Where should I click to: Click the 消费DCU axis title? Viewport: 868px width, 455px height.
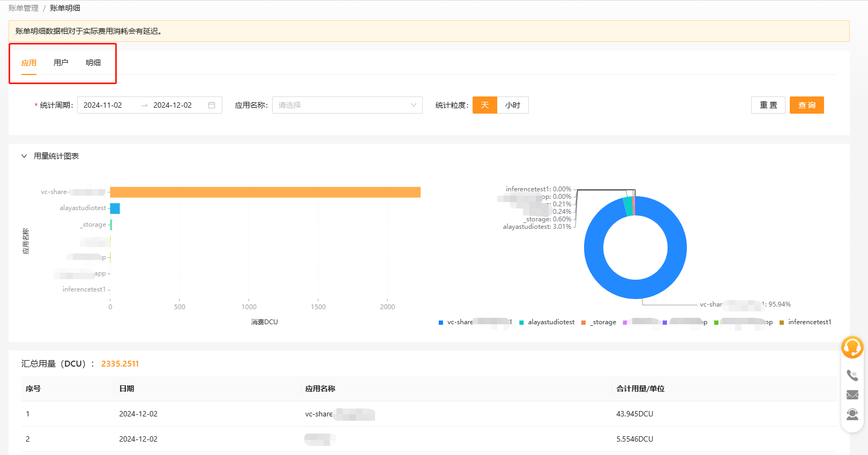pos(265,322)
